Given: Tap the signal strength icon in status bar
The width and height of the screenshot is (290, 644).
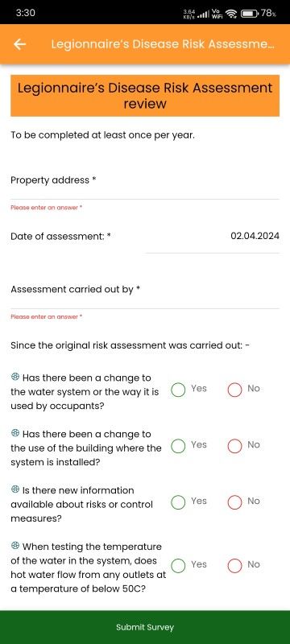Looking at the screenshot, I should pyautogui.click(x=201, y=14).
